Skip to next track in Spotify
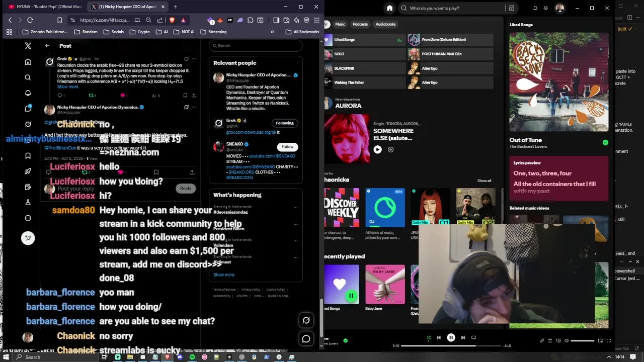This screenshot has width=644, height=362. point(463,338)
